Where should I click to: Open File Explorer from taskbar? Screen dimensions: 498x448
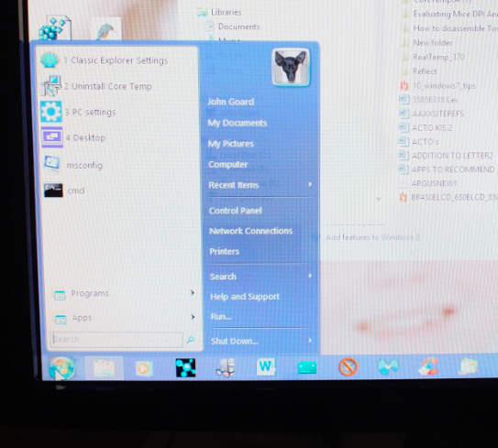[x=105, y=368]
